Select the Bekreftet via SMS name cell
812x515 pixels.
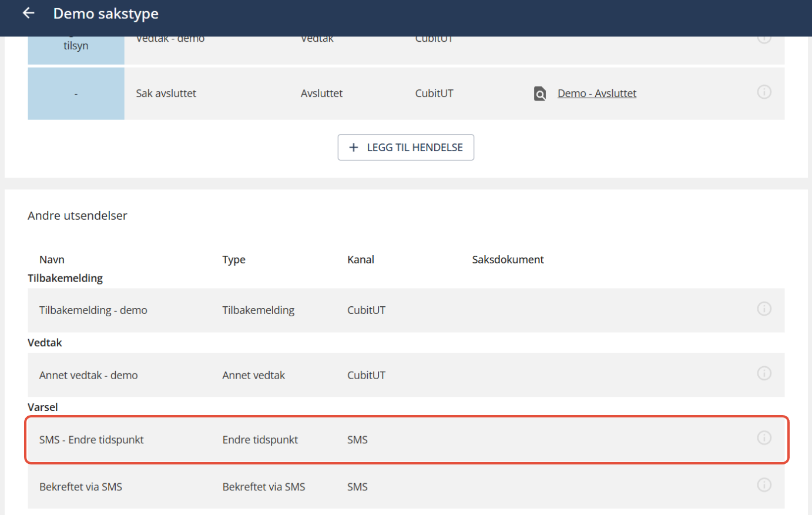coord(81,487)
